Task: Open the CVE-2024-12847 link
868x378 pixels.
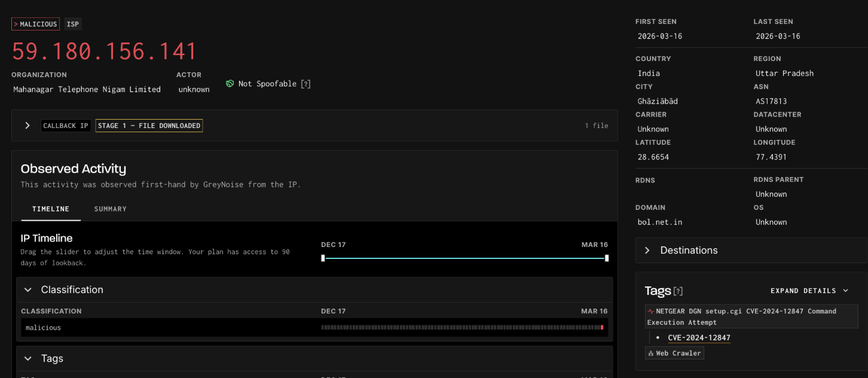Action: (x=699, y=338)
